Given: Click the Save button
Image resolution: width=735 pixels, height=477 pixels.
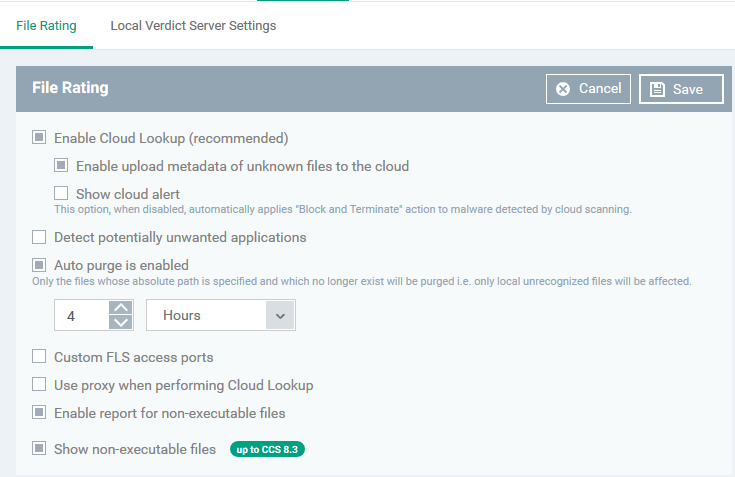Looking at the screenshot, I should (681, 89).
